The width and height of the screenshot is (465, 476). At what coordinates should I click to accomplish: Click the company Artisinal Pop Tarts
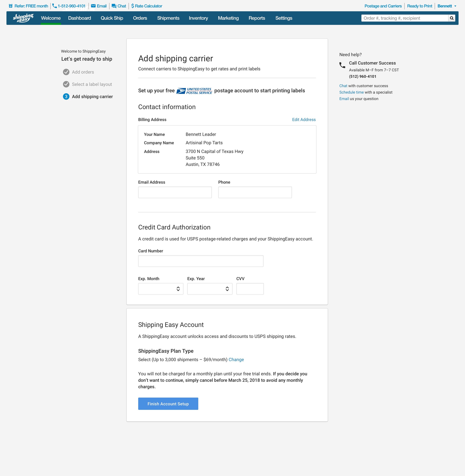tap(204, 143)
